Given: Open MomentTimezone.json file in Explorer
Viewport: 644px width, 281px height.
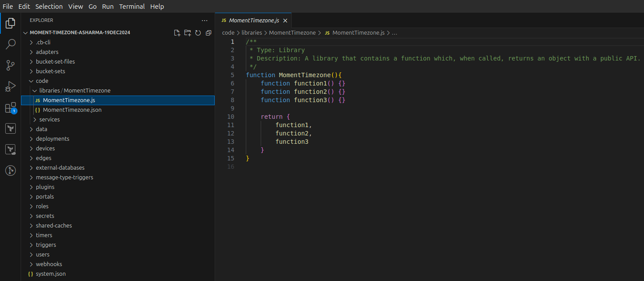Looking at the screenshot, I should 72,110.
